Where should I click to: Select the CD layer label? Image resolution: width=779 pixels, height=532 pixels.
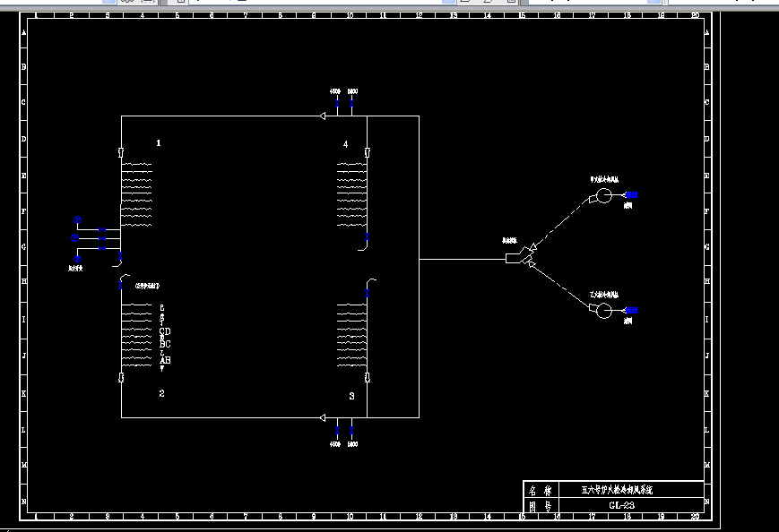[x=165, y=331]
